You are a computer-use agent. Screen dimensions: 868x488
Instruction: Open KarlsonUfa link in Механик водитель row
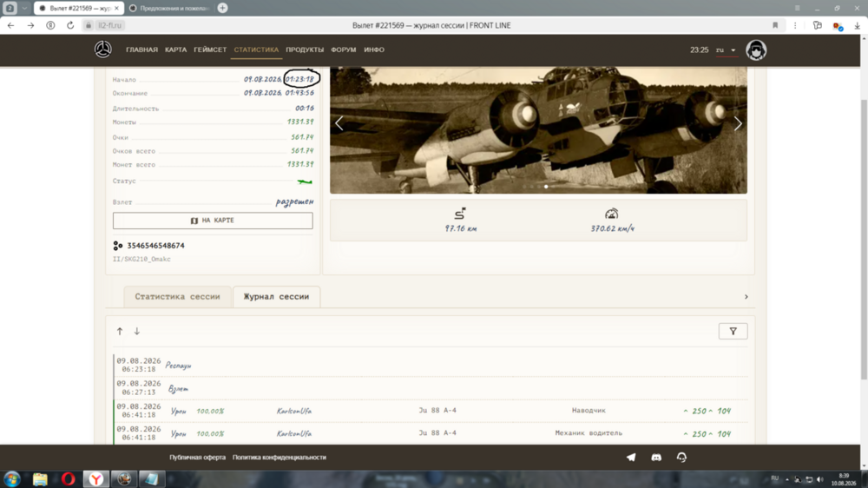click(294, 433)
